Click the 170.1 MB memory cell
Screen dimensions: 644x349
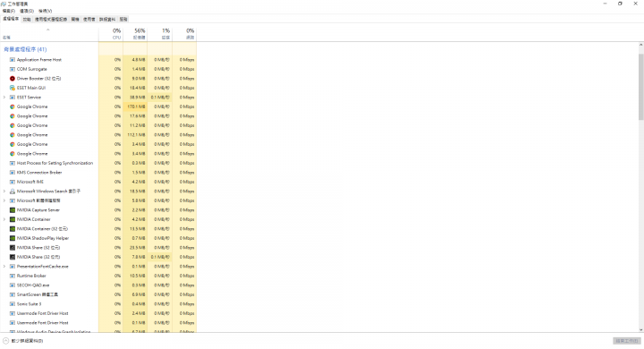pyautogui.click(x=135, y=106)
